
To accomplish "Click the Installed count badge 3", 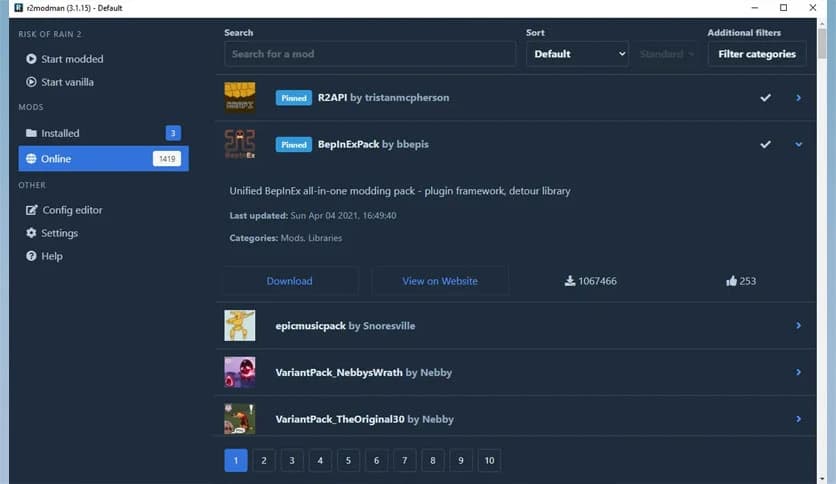I will 173,133.
